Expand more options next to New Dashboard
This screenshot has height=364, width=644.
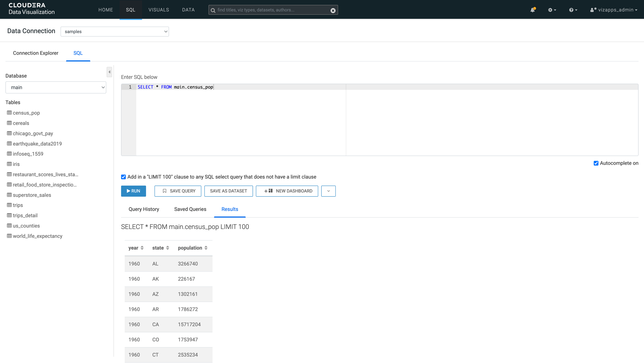[x=328, y=191]
